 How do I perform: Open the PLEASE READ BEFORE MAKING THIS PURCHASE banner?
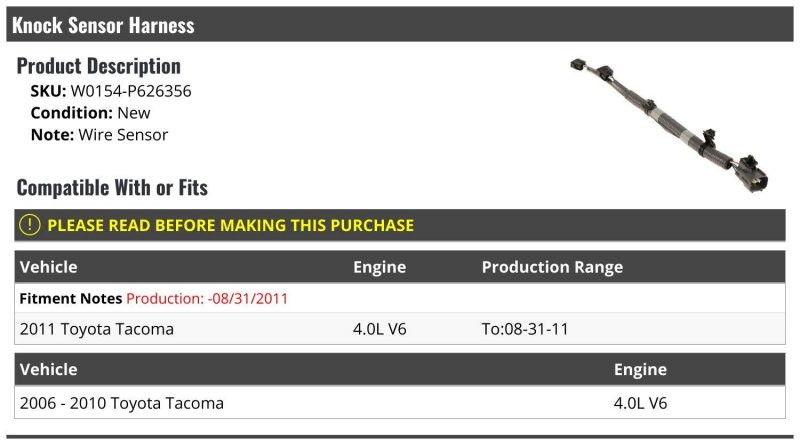point(230,225)
